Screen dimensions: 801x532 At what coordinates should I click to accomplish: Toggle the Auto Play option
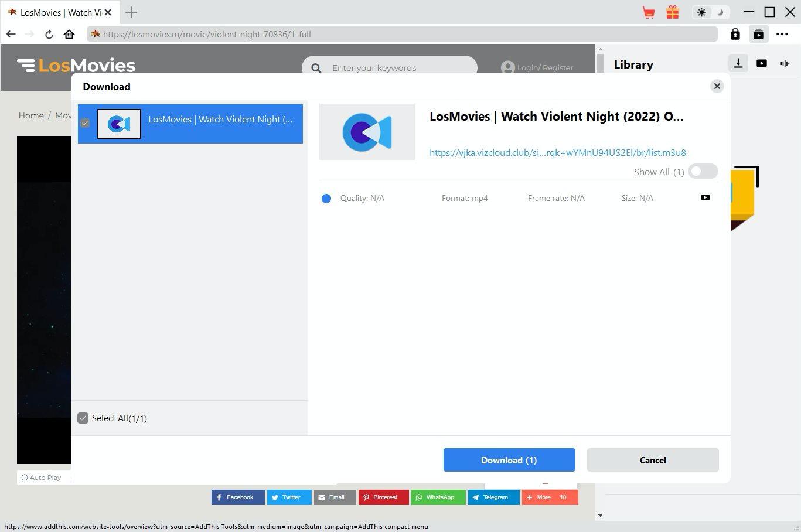[41, 478]
